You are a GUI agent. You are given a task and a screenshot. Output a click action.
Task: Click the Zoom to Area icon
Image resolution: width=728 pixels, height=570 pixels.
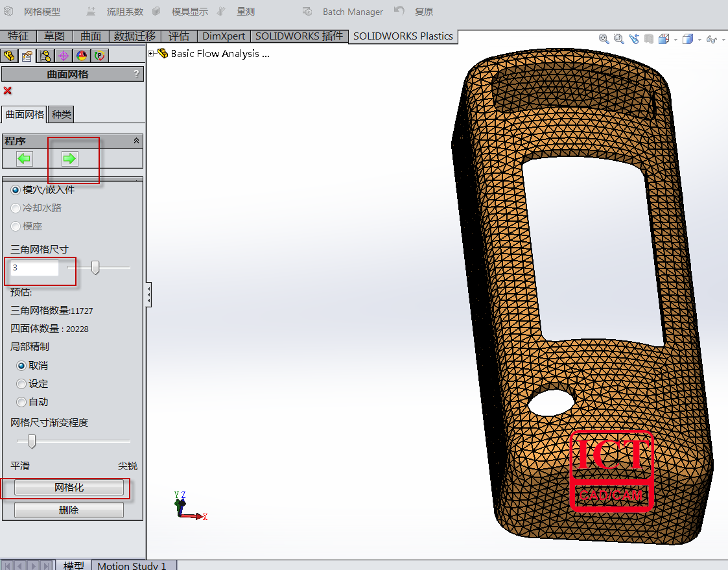(619, 39)
